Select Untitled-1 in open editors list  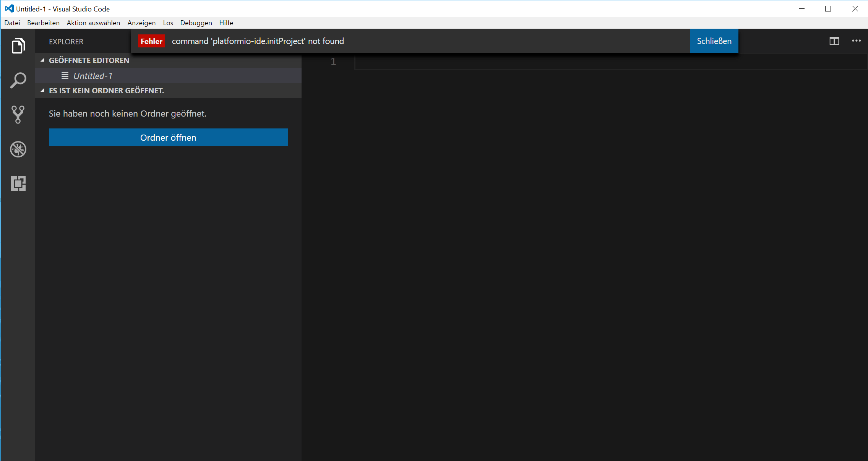pos(93,76)
